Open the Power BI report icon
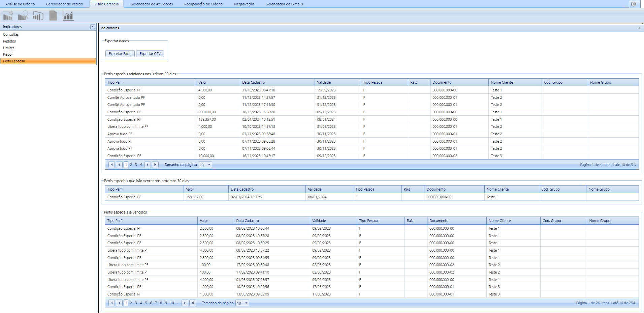Screen dimensions: 644x313 (x=38, y=16)
